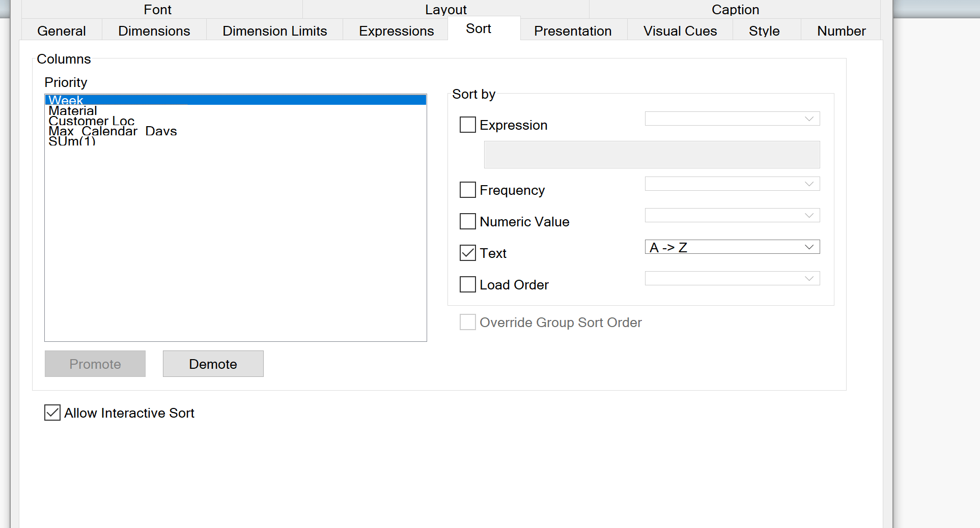Viewport: 980px width, 528px height.
Task: Select Material in the Priority list
Action: [x=73, y=110]
